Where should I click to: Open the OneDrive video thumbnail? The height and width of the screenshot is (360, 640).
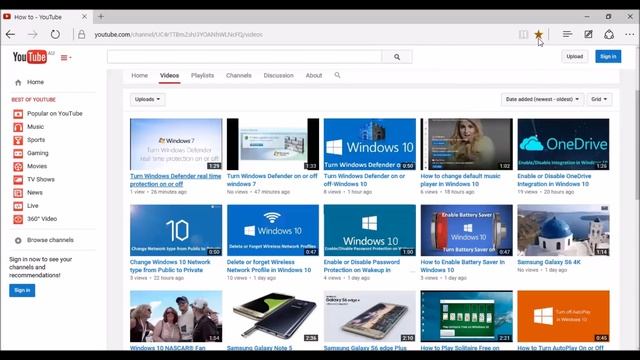(x=563, y=144)
